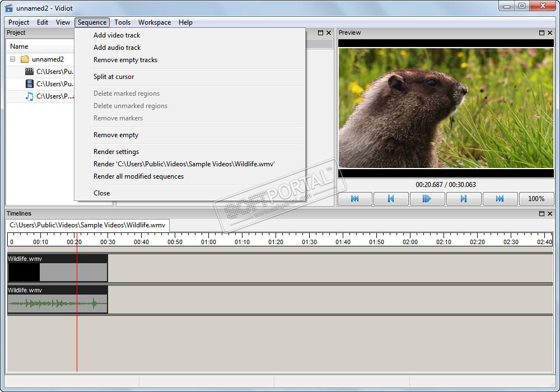Open the Tools menu
This screenshot has height=392, width=560.
(x=122, y=22)
